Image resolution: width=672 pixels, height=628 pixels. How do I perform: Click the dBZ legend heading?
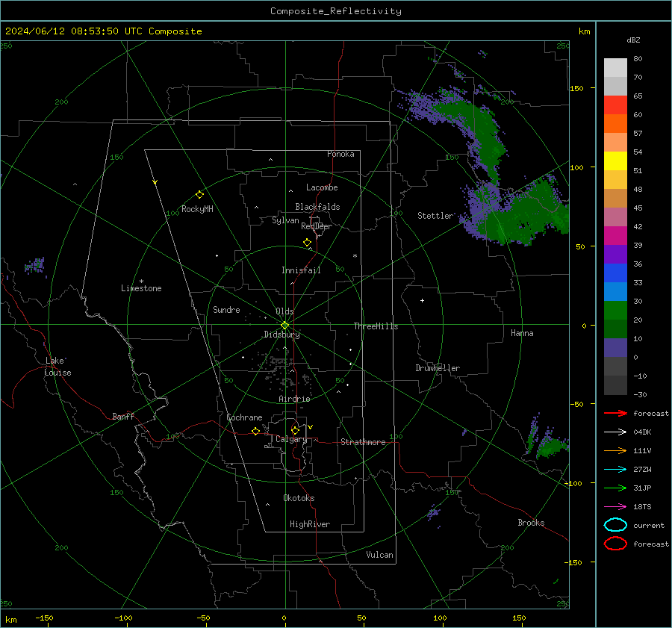click(x=633, y=40)
